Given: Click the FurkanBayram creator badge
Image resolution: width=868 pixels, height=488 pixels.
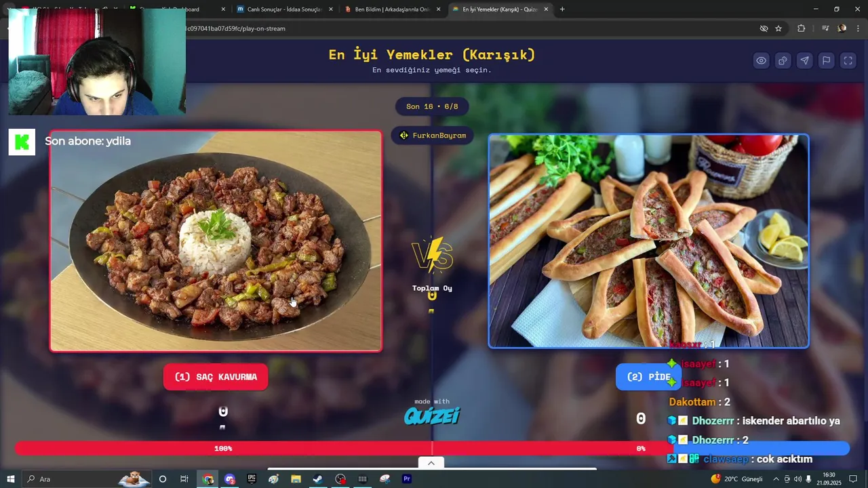Looking at the screenshot, I should pos(433,136).
